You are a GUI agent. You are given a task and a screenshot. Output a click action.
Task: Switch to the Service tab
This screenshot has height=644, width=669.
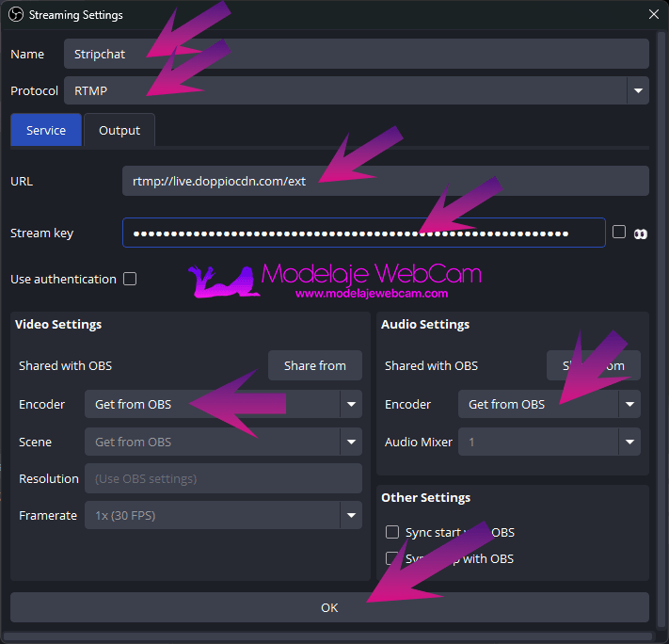(46, 130)
